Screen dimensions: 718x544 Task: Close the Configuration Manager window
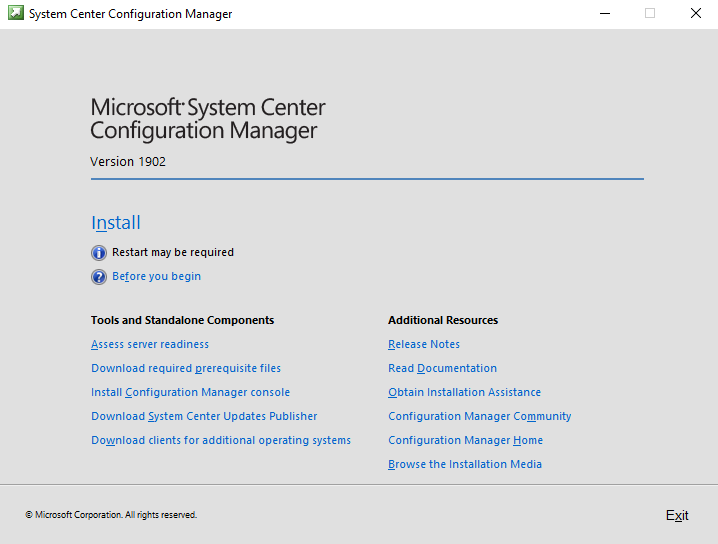pyautogui.click(x=696, y=13)
